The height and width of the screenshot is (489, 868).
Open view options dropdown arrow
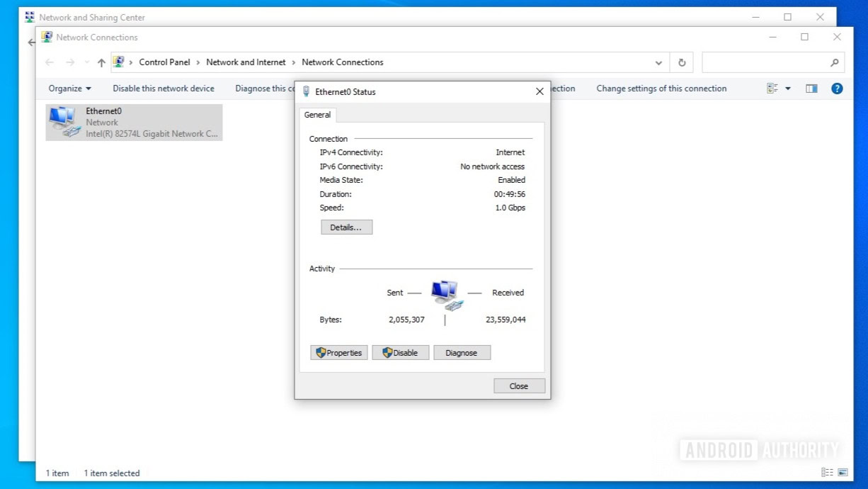pyautogui.click(x=788, y=89)
